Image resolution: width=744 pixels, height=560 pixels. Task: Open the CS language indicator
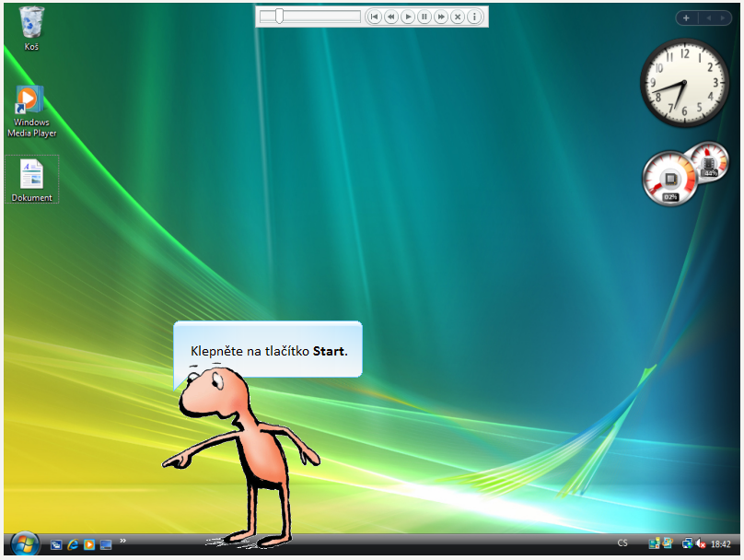click(622, 542)
